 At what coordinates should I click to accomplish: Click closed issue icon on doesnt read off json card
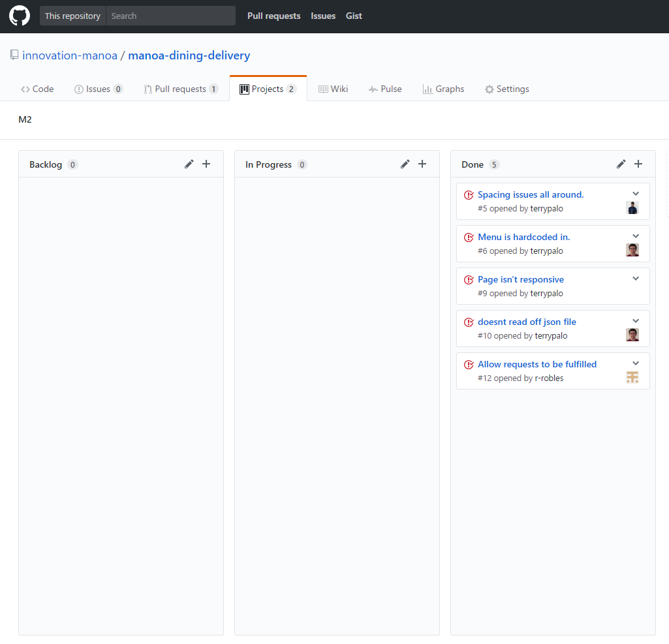[x=469, y=322]
